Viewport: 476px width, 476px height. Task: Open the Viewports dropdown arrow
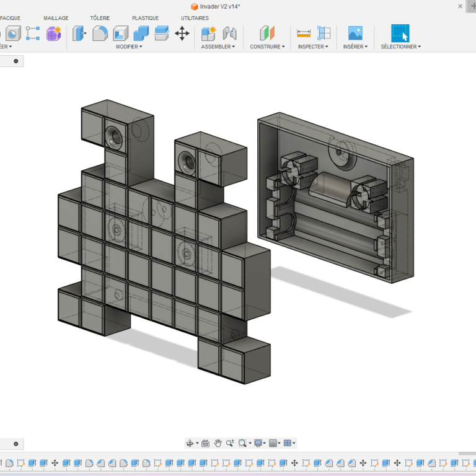pos(294,444)
